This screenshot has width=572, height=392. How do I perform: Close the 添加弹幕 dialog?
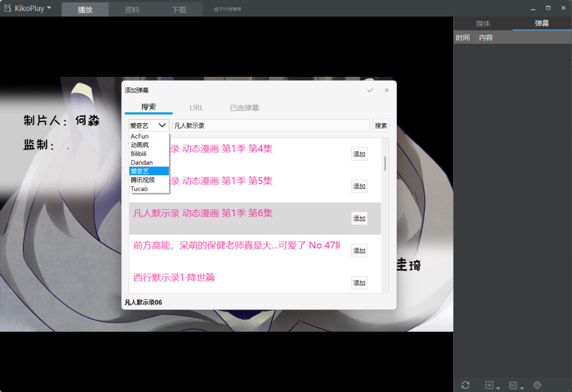(387, 90)
